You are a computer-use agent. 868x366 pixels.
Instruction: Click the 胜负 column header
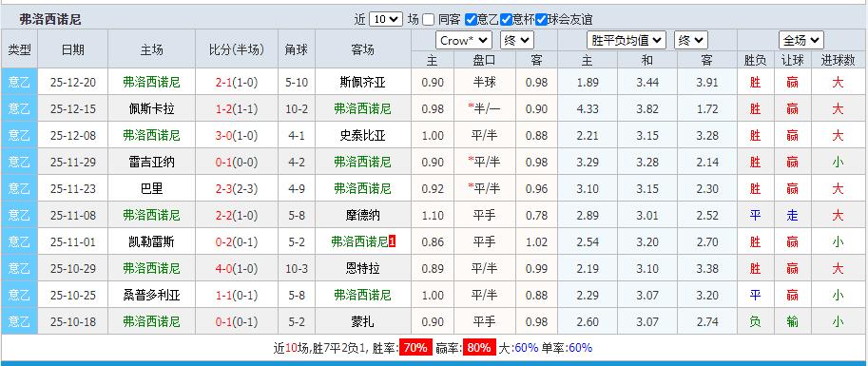click(755, 60)
